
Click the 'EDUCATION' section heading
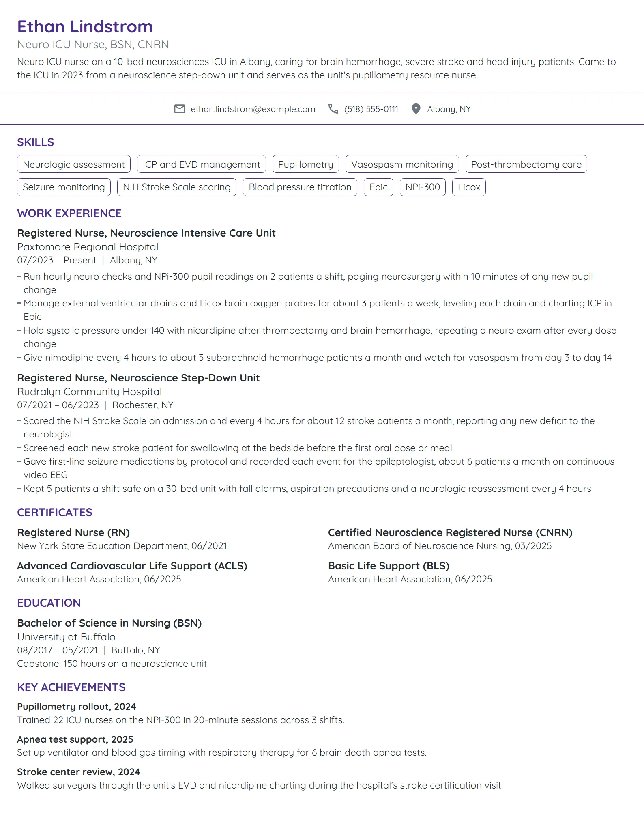pos(49,603)
